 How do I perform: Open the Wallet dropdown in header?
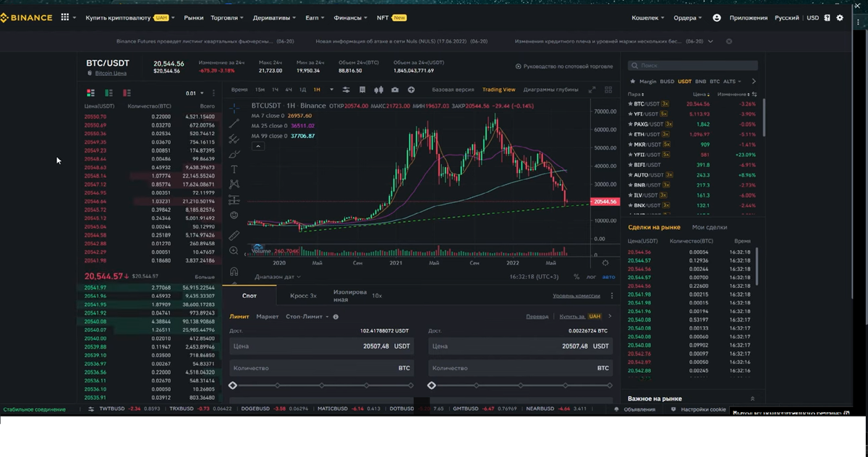[x=650, y=17]
